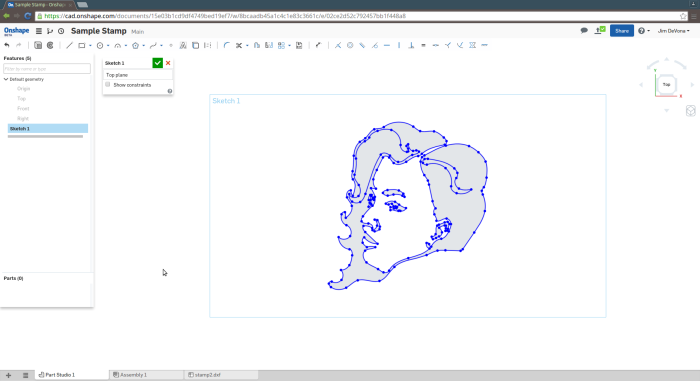
Task: Open the Spline tool dropdown arrow
Action: tap(161, 46)
